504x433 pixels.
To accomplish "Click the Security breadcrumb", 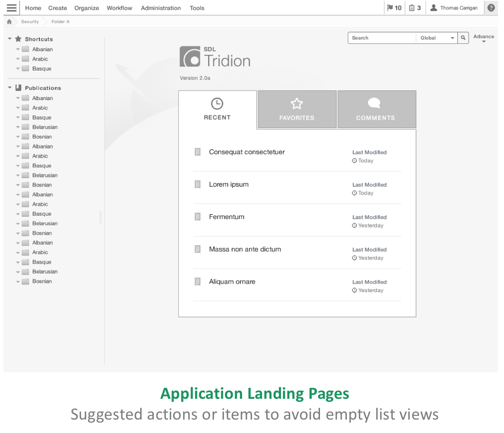I will coord(30,22).
